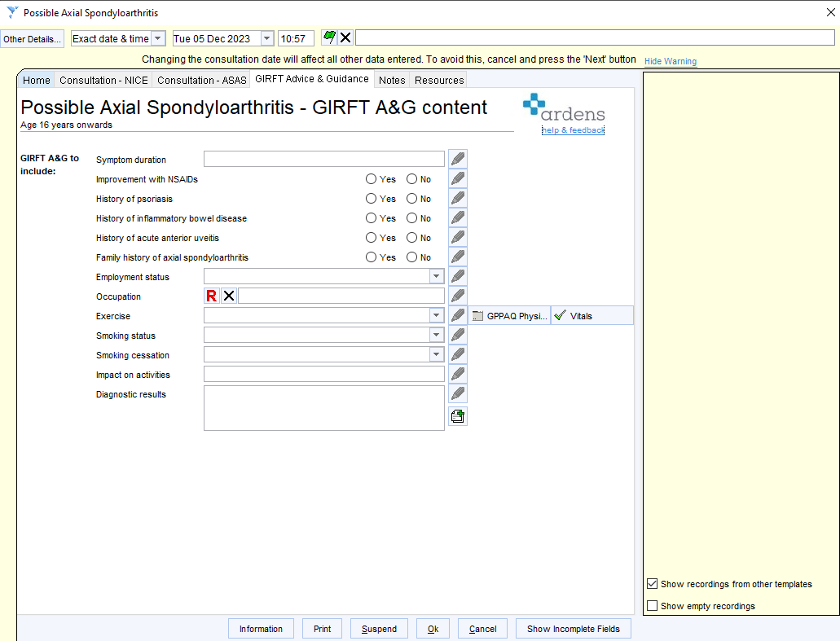Click pencil icon for History of psoriasis
The height and width of the screenshot is (641, 840).
point(458,198)
